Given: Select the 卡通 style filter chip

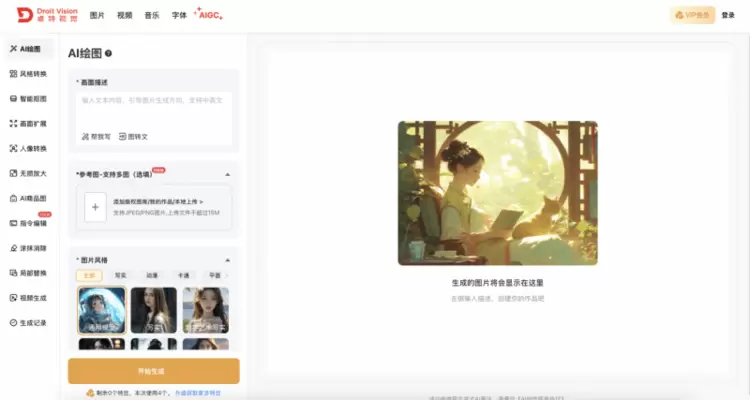Looking at the screenshot, I should tap(184, 274).
